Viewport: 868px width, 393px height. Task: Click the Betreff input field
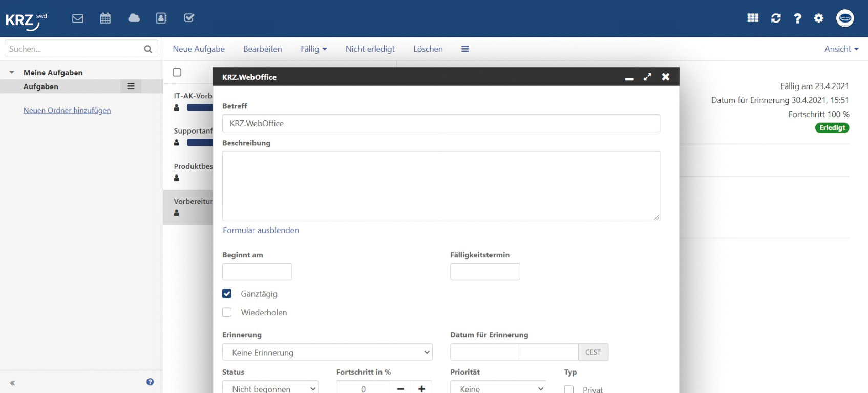441,123
